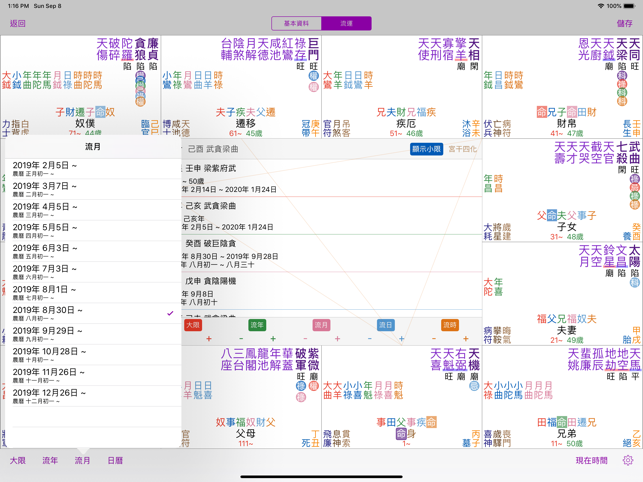This screenshot has height=482, width=643.
Task: Tap the 戊申 貪陰陽機 row
Action: point(331,291)
